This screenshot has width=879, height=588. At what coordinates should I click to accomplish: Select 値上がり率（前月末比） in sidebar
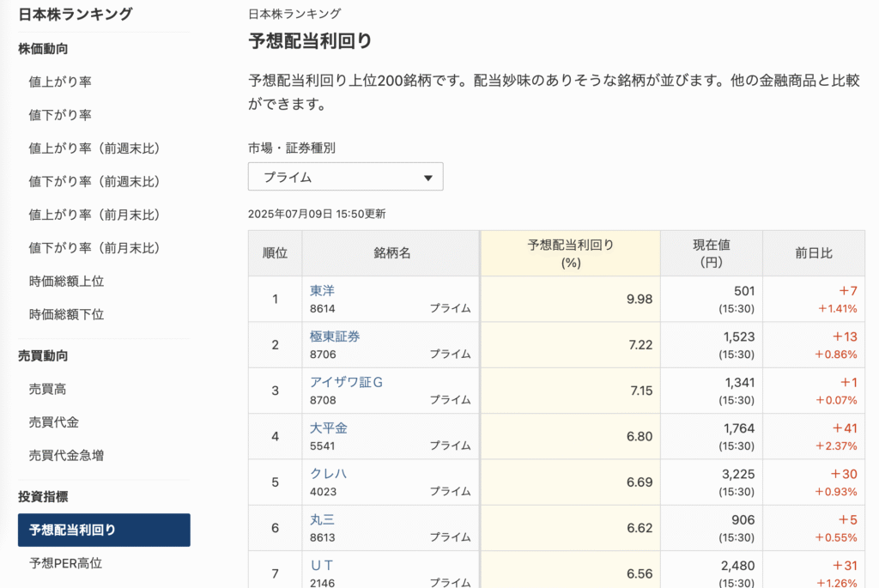point(94,215)
